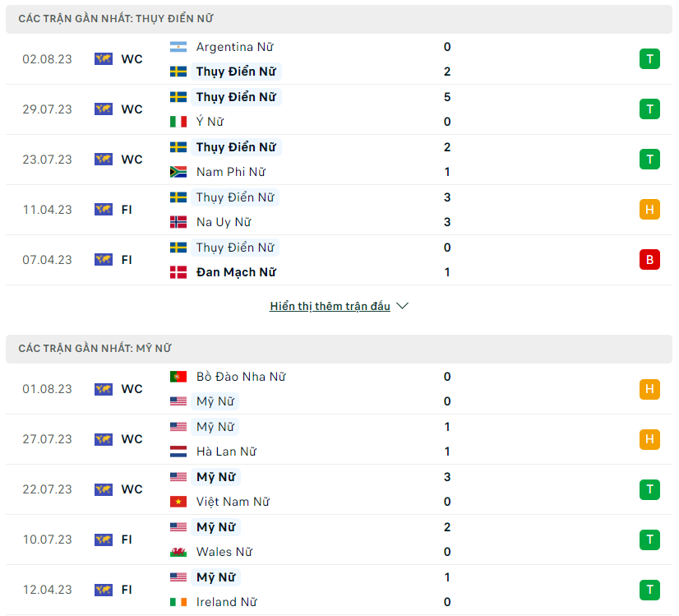Click the Italy flag next to Ý Nữ
The width and height of the screenshot is (679, 616).
pyautogui.click(x=178, y=122)
